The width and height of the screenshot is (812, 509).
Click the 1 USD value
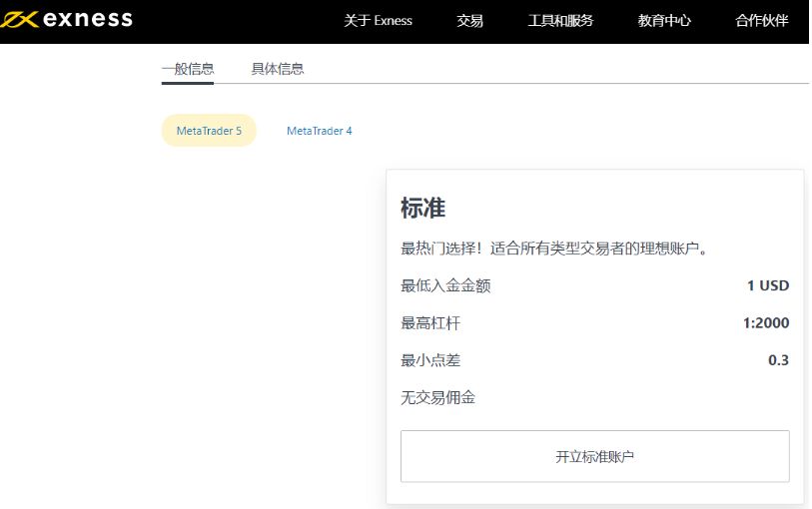coord(768,285)
